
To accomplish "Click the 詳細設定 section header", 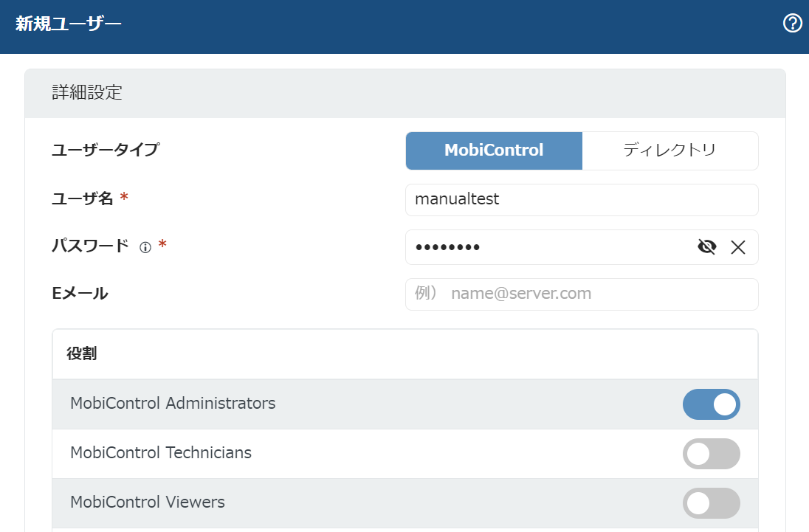I will [x=405, y=93].
